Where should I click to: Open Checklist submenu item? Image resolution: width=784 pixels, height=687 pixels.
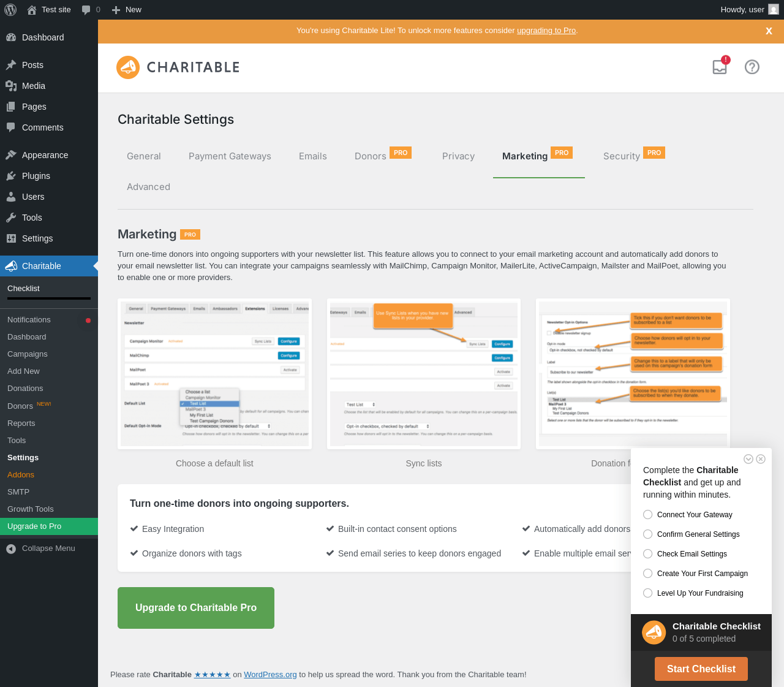tap(23, 289)
